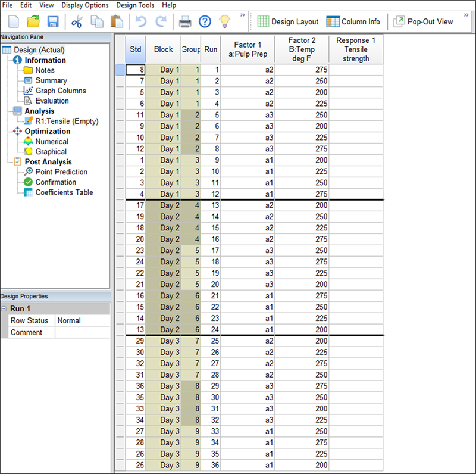
Task: Click the Column Info button
Action: (353, 22)
